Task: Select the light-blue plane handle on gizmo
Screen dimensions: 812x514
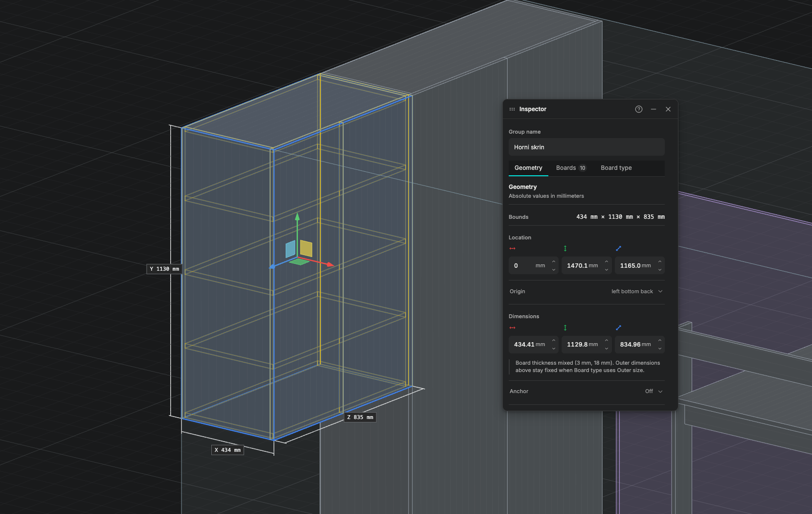Action: (291, 249)
